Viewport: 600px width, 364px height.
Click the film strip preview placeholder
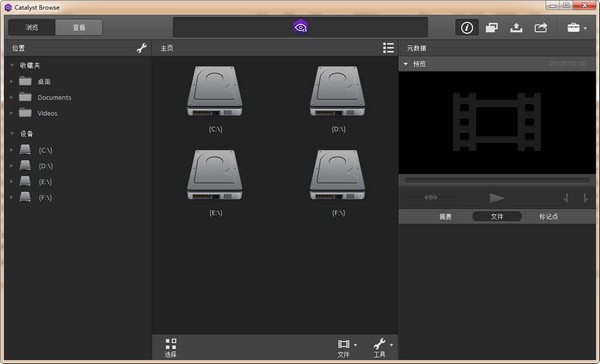[x=497, y=122]
